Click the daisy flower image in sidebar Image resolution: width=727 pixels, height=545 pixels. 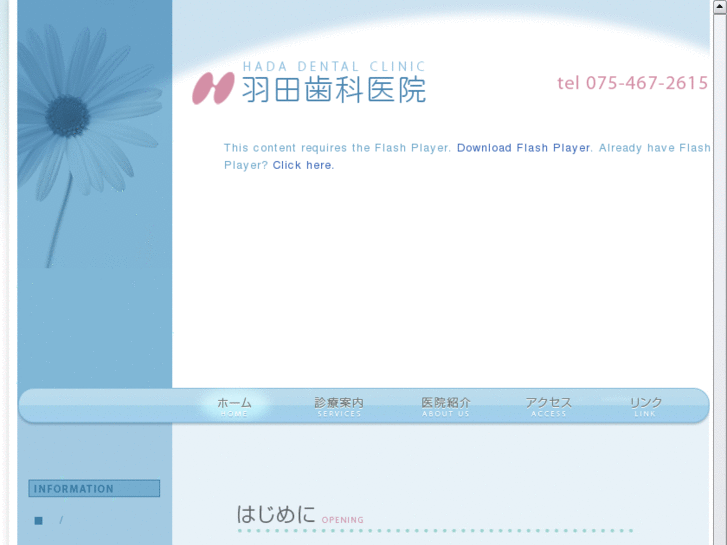(x=88, y=144)
